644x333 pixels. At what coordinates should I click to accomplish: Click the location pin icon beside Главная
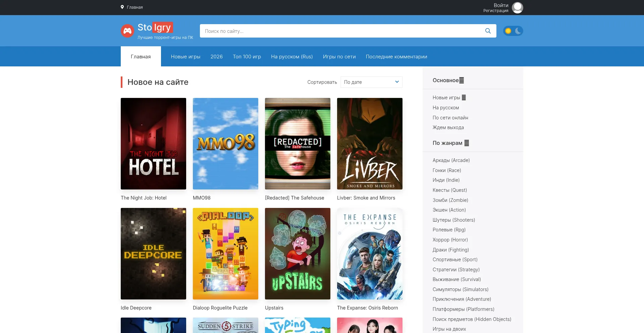pyautogui.click(x=122, y=7)
